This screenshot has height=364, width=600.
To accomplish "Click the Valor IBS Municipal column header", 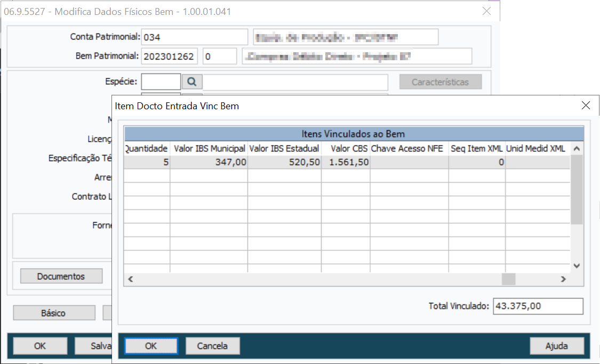I will (x=209, y=148).
